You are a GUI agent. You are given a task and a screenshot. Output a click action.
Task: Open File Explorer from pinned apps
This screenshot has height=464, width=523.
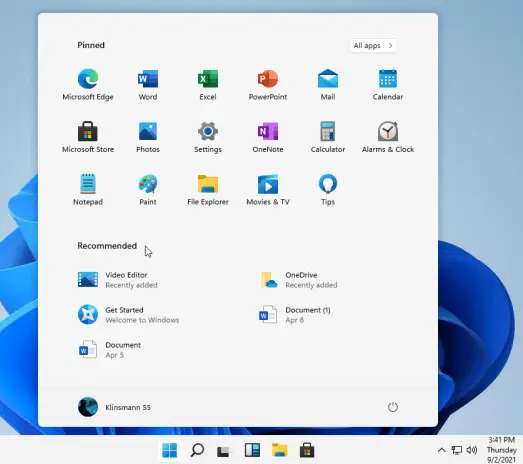point(208,189)
